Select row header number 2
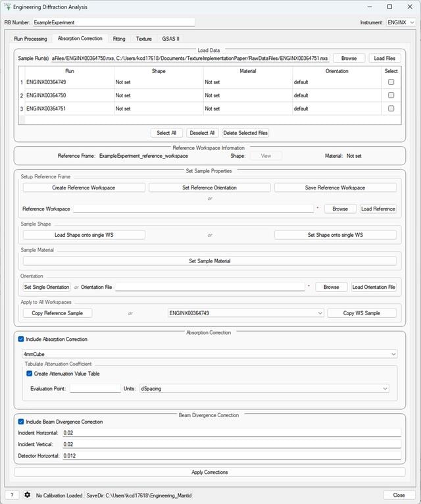 (22, 95)
